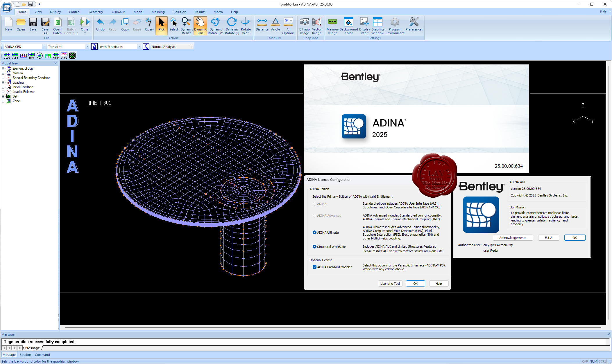
Task: Choose the Select tool
Action: (x=173, y=24)
